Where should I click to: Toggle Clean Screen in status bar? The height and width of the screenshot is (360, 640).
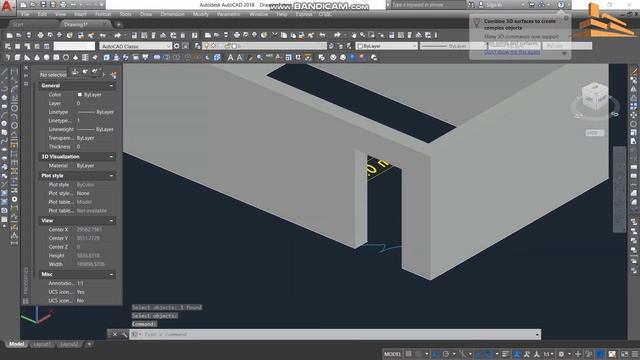624,354
